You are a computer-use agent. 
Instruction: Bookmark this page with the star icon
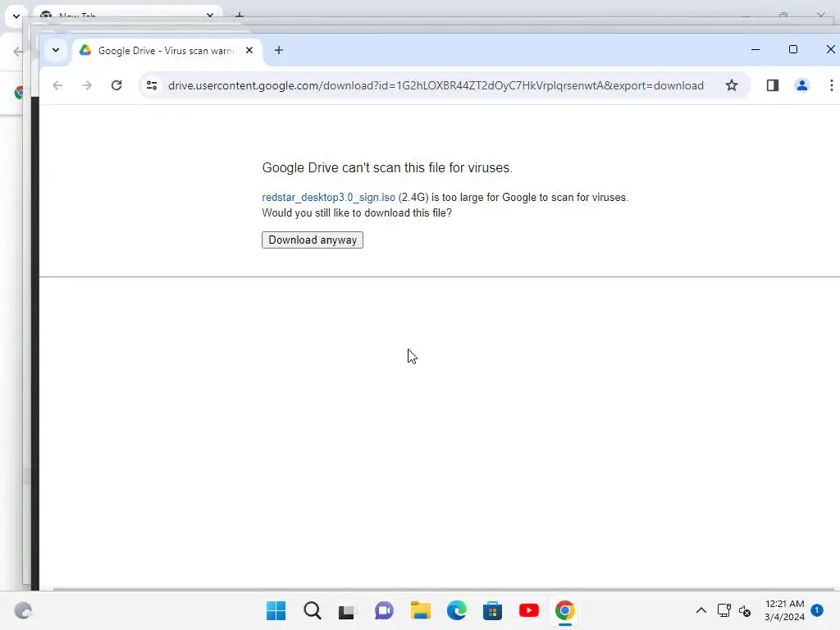[731, 85]
